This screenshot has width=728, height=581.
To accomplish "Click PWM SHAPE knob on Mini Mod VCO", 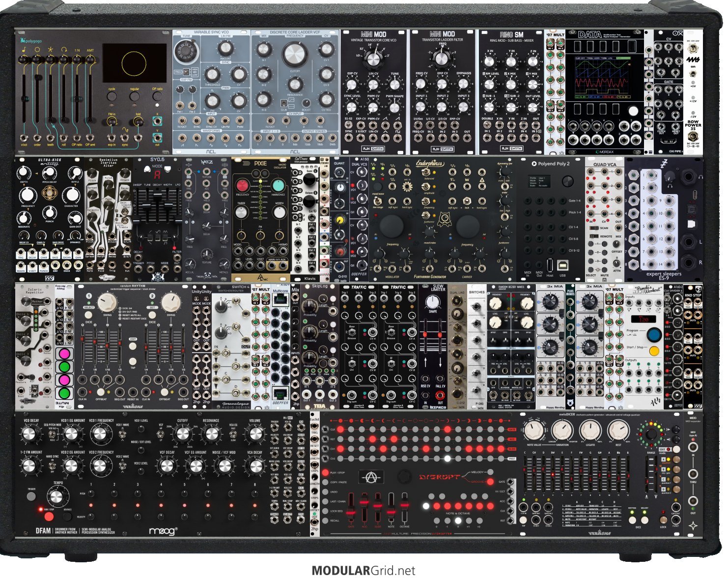I will pyautogui.click(x=394, y=107).
